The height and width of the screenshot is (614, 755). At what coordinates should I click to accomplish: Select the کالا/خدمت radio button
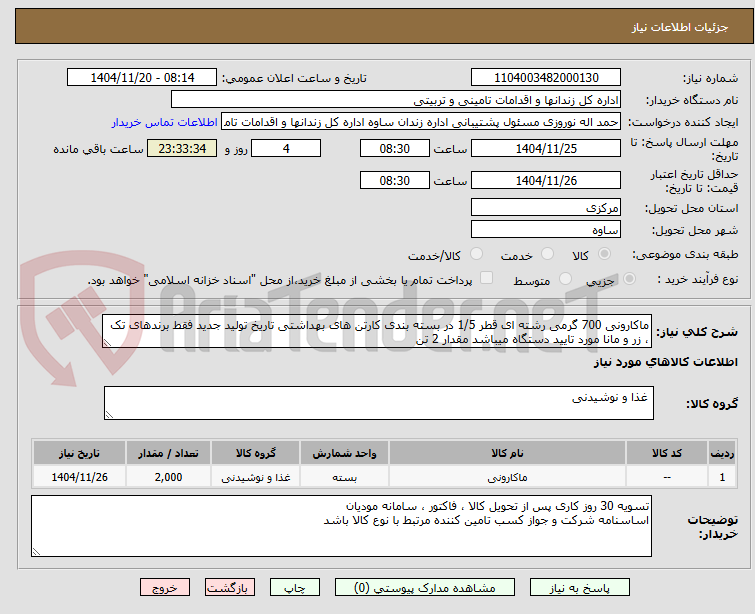pos(476,254)
